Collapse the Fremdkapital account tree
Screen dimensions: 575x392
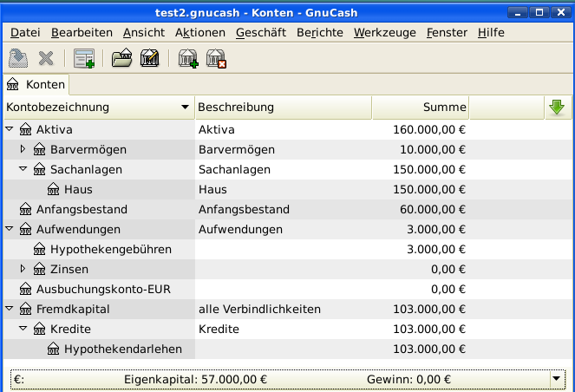(x=10, y=309)
